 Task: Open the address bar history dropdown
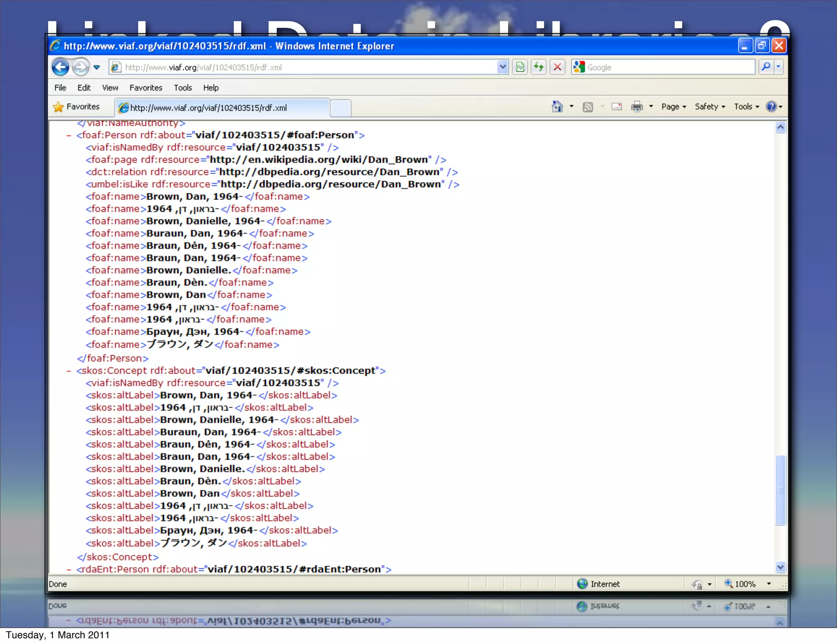click(x=502, y=67)
